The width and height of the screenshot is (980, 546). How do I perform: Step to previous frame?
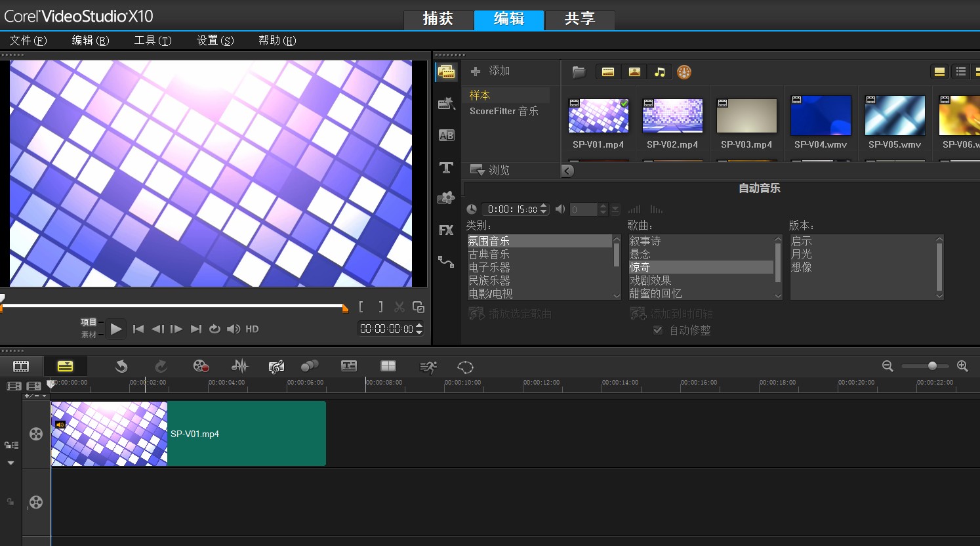tap(157, 329)
